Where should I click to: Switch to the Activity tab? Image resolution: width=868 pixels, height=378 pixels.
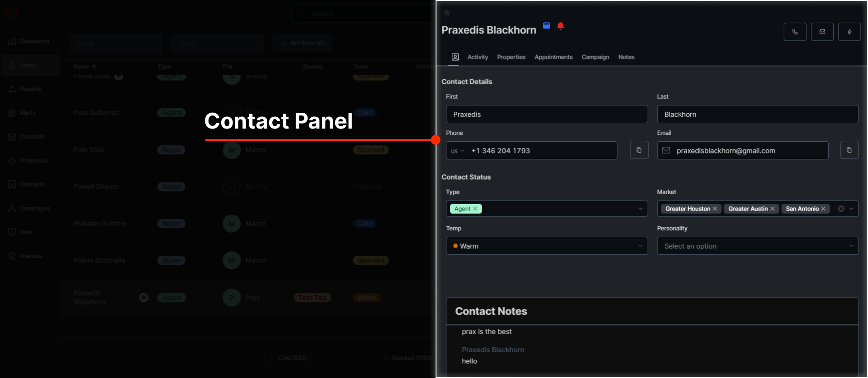coord(478,57)
